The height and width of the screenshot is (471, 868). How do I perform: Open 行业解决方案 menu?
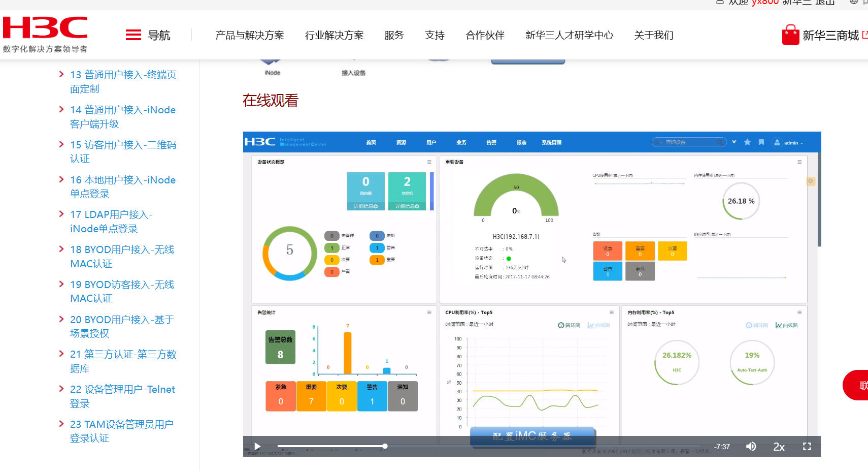335,35
